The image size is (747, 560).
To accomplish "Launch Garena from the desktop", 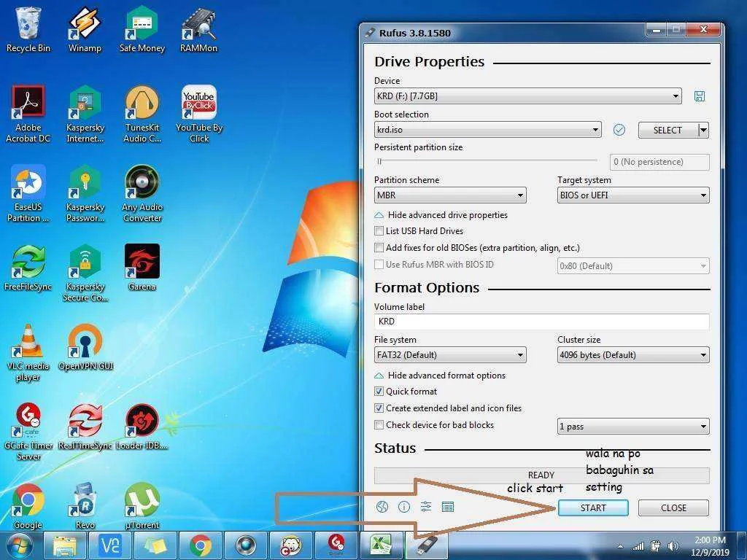I will click(x=142, y=268).
